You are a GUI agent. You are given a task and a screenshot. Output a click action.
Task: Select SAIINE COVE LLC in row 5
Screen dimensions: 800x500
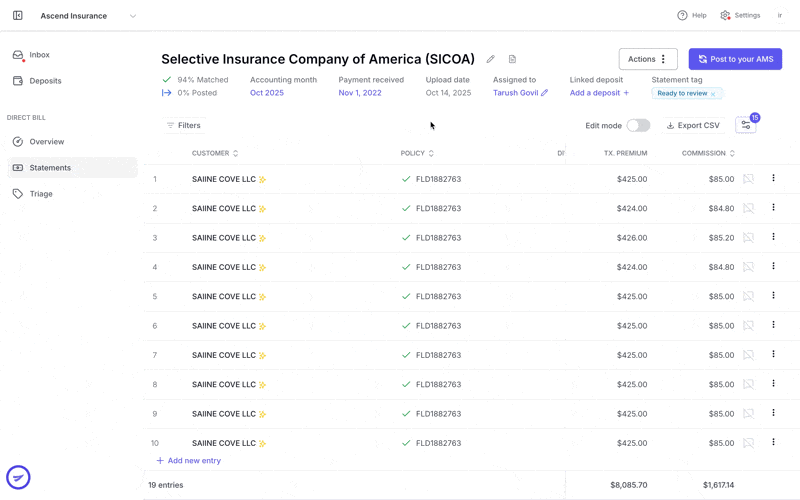(224, 296)
